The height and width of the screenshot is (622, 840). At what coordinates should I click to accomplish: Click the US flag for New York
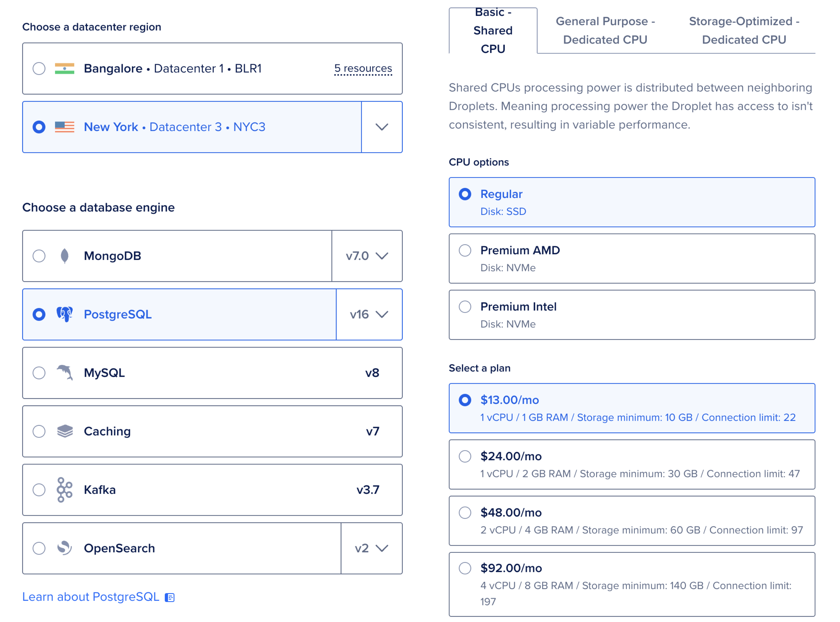click(x=64, y=127)
